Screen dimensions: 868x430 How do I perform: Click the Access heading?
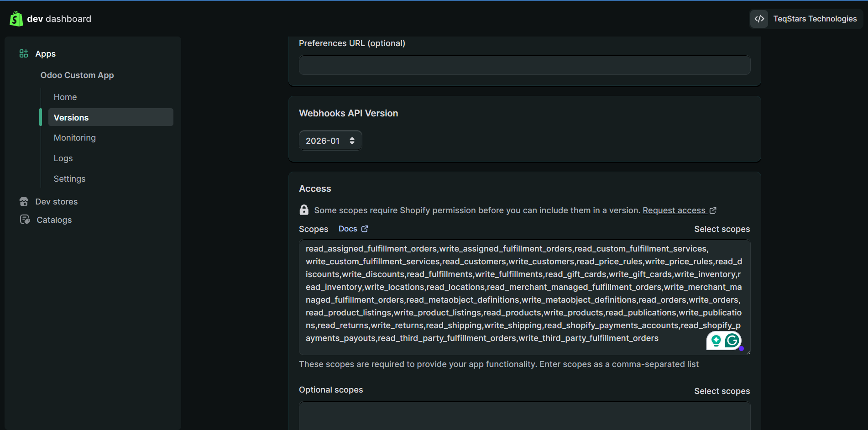315,189
